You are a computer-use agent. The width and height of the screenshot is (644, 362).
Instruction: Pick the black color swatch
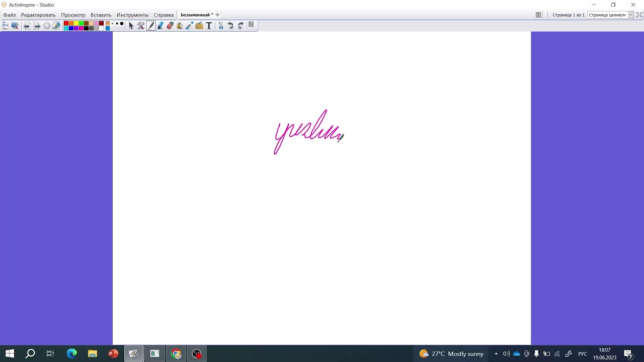(86, 28)
